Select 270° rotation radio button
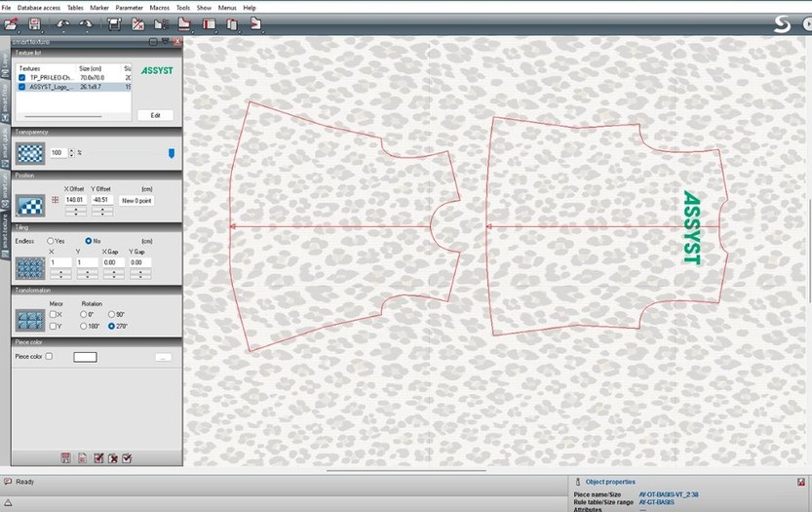The height and width of the screenshot is (512, 812). (x=111, y=327)
